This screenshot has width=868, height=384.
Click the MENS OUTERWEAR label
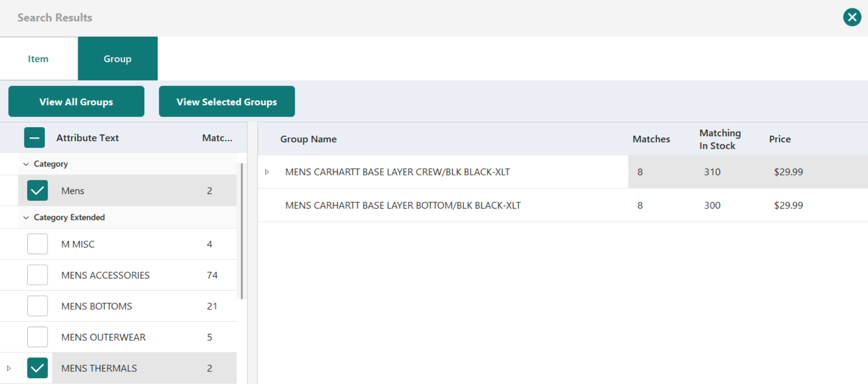click(103, 337)
